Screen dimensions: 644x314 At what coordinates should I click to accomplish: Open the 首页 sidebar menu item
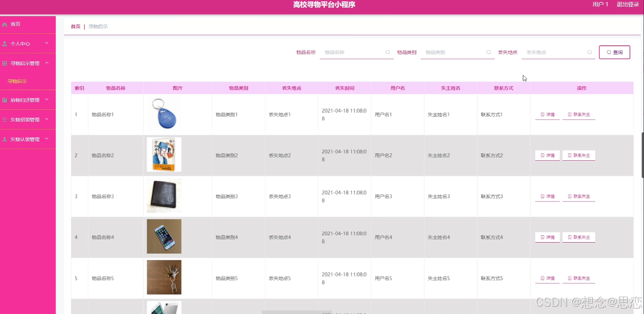pos(28,24)
